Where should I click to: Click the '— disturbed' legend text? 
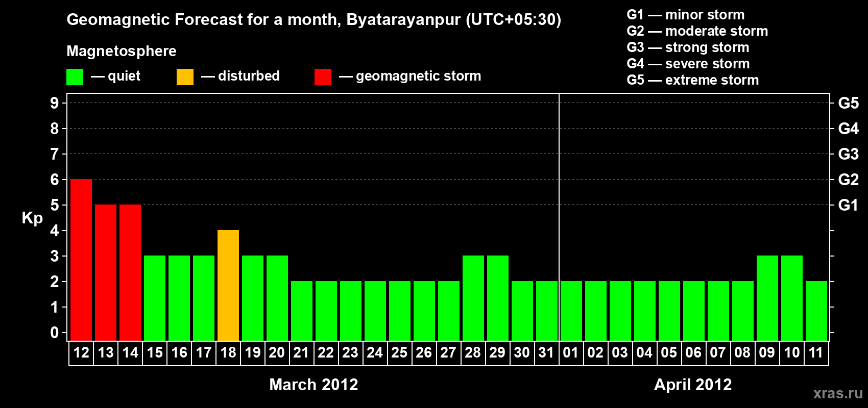point(240,76)
